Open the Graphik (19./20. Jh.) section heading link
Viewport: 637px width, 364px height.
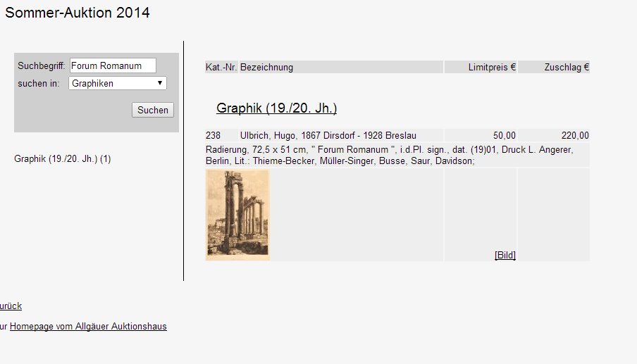point(276,108)
